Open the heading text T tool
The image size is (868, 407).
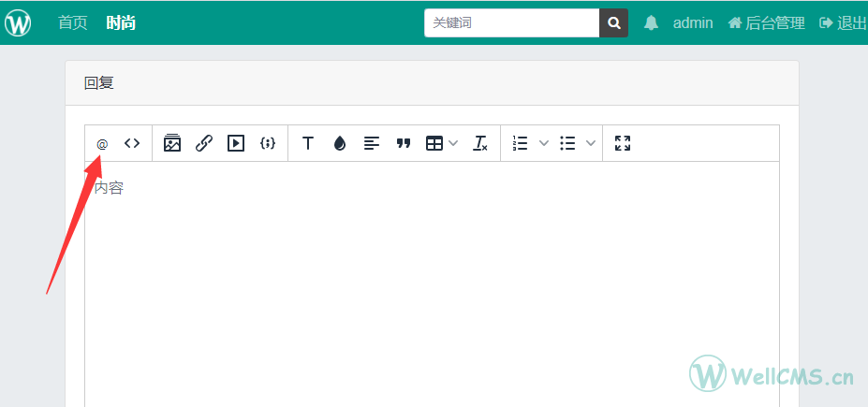pyautogui.click(x=308, y=143)
